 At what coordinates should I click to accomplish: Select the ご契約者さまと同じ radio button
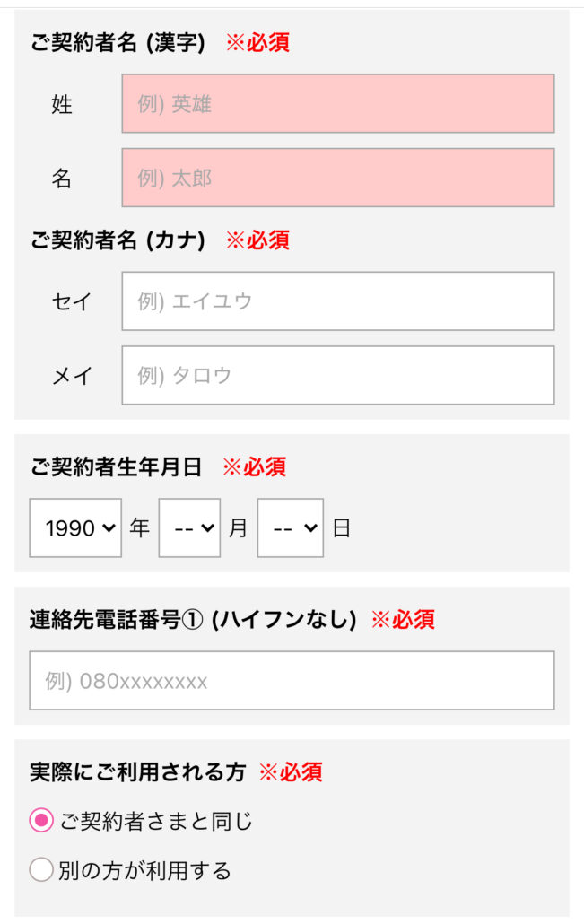[41, 820]
